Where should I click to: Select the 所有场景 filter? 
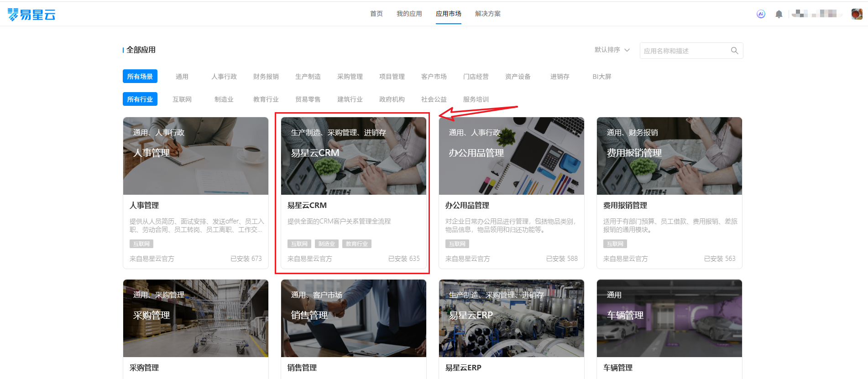point(140,76)
